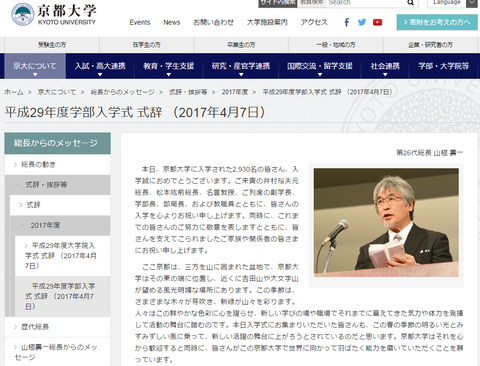Click the search magnifier icon
480x366 pixels.
coord(411,3)
